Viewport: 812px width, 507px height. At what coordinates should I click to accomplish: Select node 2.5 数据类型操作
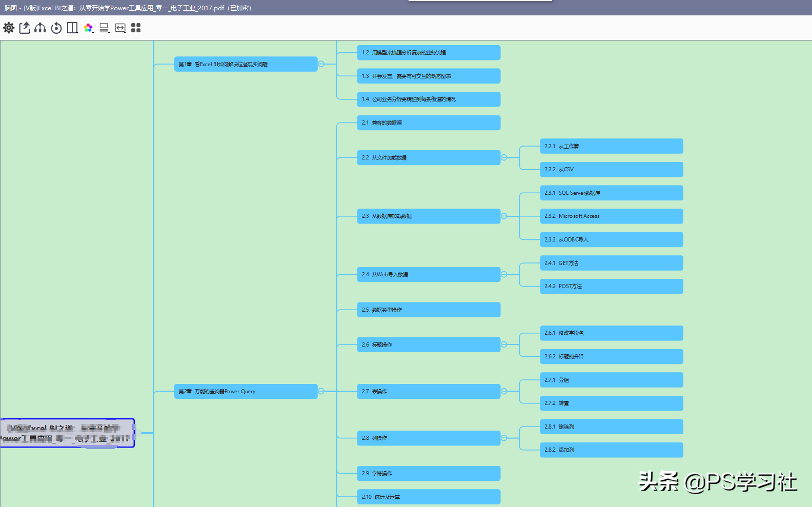pyautogui.click(x=429, y=310)
